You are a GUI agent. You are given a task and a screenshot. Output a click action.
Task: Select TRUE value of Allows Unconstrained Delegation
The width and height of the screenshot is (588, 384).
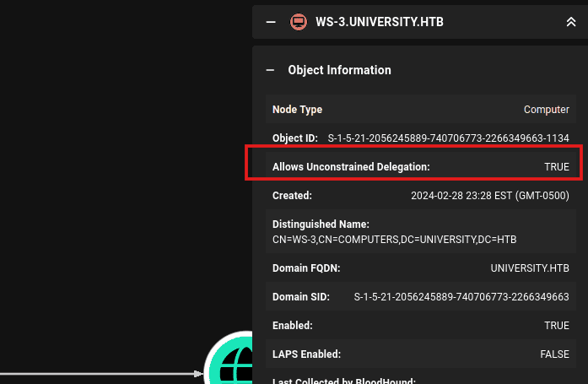556,167
